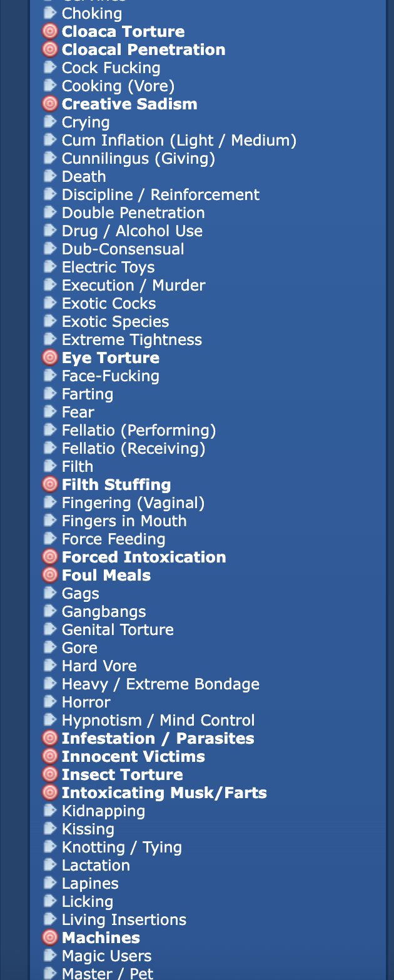Click the tag icon next to Kissing
The height and width of the screenshot is (980, 394).
click(50, 829)
